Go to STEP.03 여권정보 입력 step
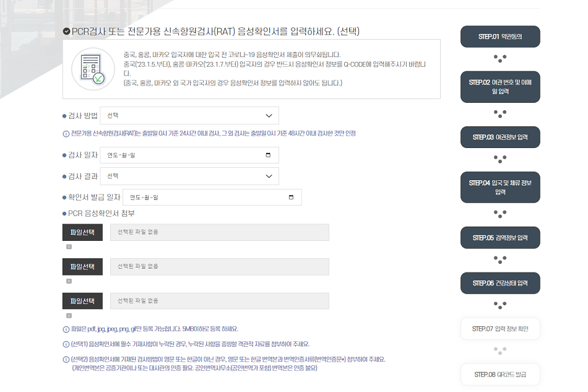This screenshot has width=588, height=392. (500, 137)
